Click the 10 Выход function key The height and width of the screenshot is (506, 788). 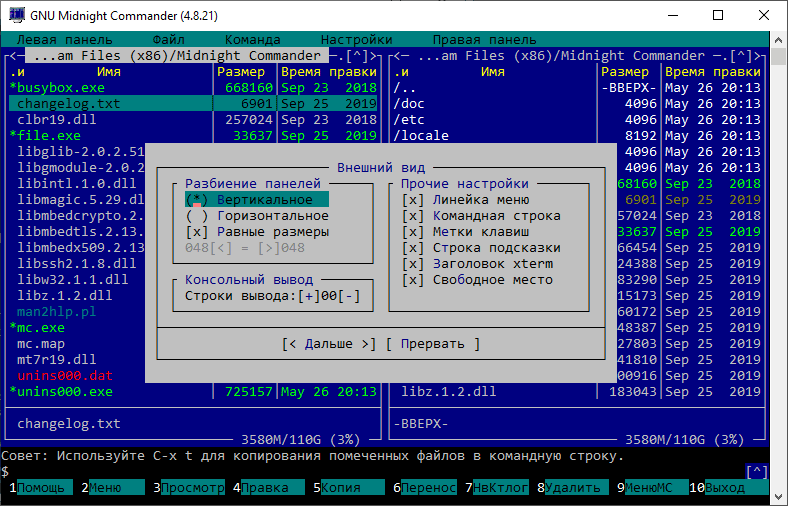tap(729, 487)
